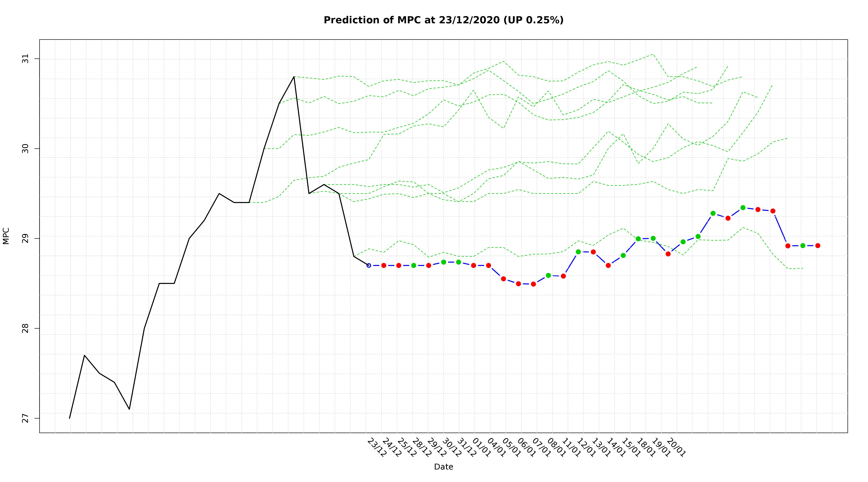
Task: Click the red dot above the 07/01 label
Action: pos(533,284)
